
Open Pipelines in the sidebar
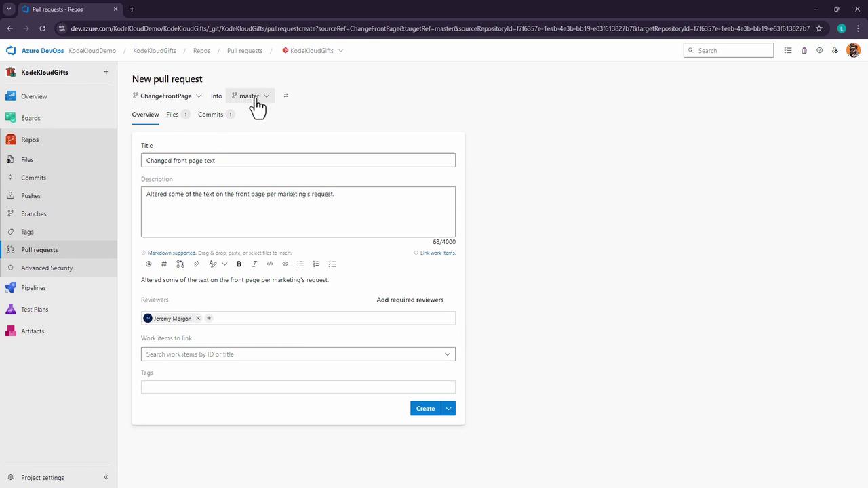point(58,288)
